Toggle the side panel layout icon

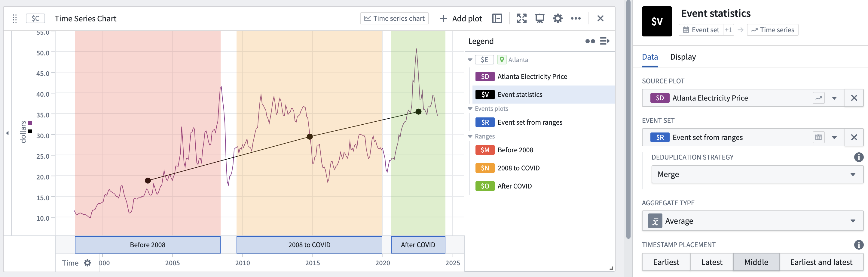(x=497, y=18)
